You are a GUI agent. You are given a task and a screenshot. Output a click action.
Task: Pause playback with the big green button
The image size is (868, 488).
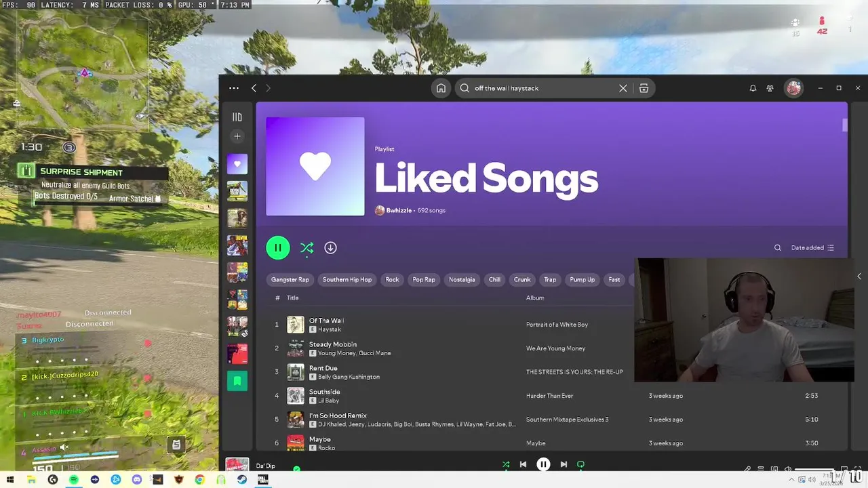coord(278,247)
